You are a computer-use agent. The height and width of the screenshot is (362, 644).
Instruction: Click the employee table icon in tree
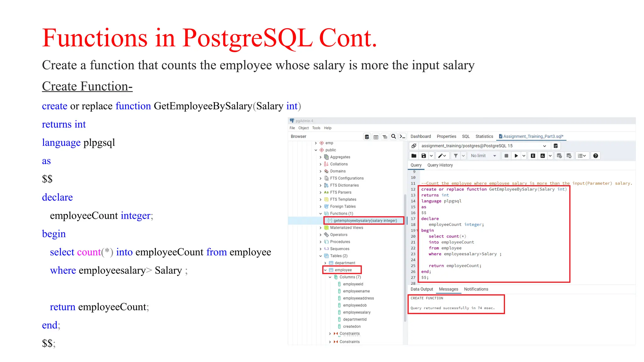tap(331, 270)
